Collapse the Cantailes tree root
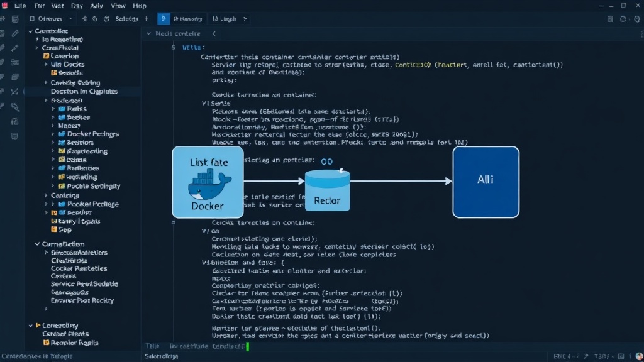The width and height of the screenshot is (644, 362). pos(30,31)
